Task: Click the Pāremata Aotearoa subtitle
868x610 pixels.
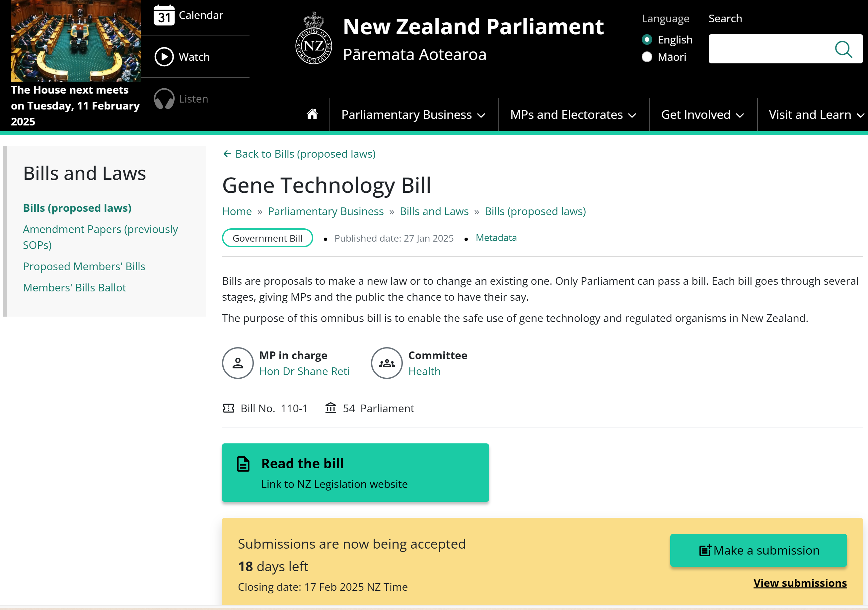Action: tap(414, 54)
